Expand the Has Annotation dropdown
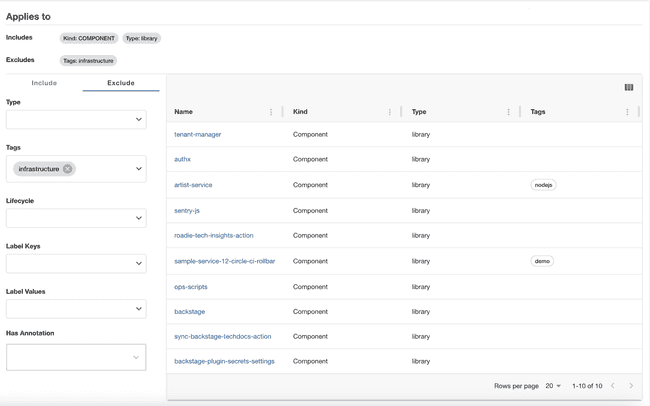Image resolution: width=650 pixels, height=406 pixels. point(136,357)
